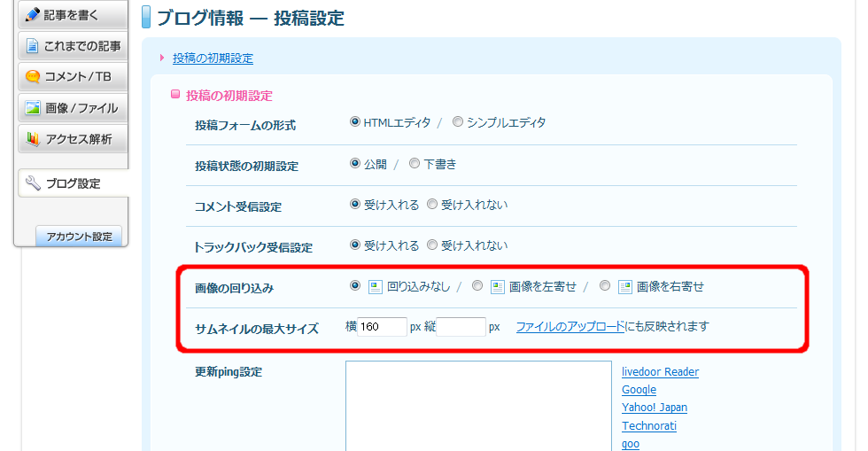Screen dimensions: 868x451
Task: Click the アカウント設定 button
Action: [x=79, y=237]
